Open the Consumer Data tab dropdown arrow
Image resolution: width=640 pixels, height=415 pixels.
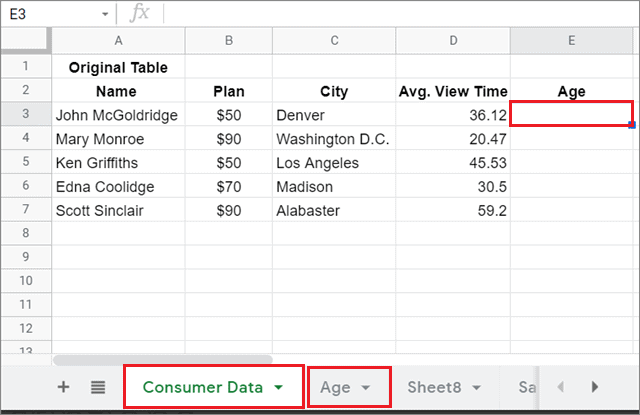pyautogui.click(x=279, y=387)
